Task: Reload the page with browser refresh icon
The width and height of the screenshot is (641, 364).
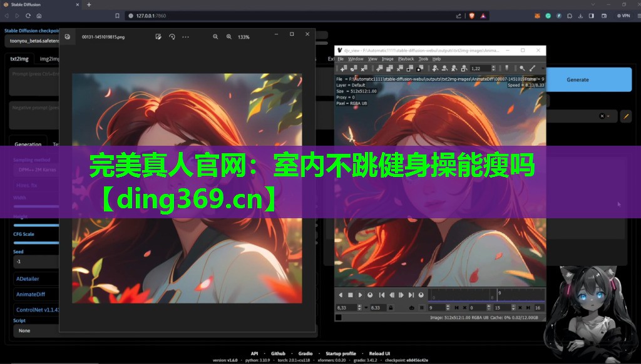Action: (x=28, y=16)
